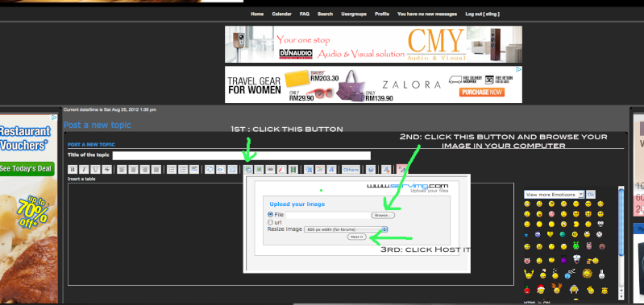Image resolution: width=644 pixels, height=305 pixels.
Task: Expand the Others toolbar menu
Action: (x=351, y=169)
